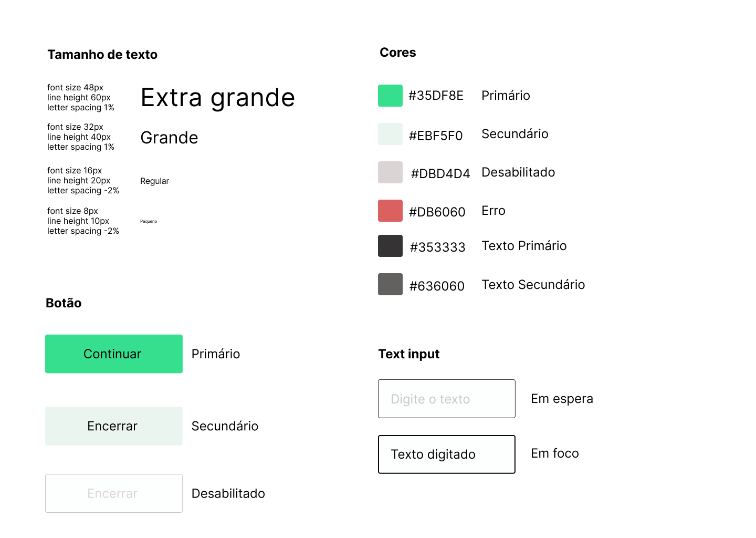Click the Cores section heading
This screenshot has height=538, width=756.
[397, 52]
